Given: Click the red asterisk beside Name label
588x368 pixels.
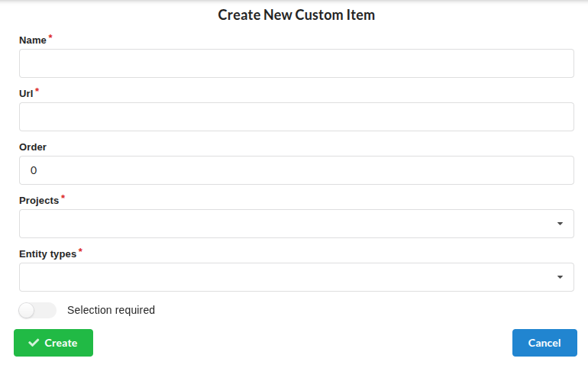Looking at the screenshot, I should [50, 37].
